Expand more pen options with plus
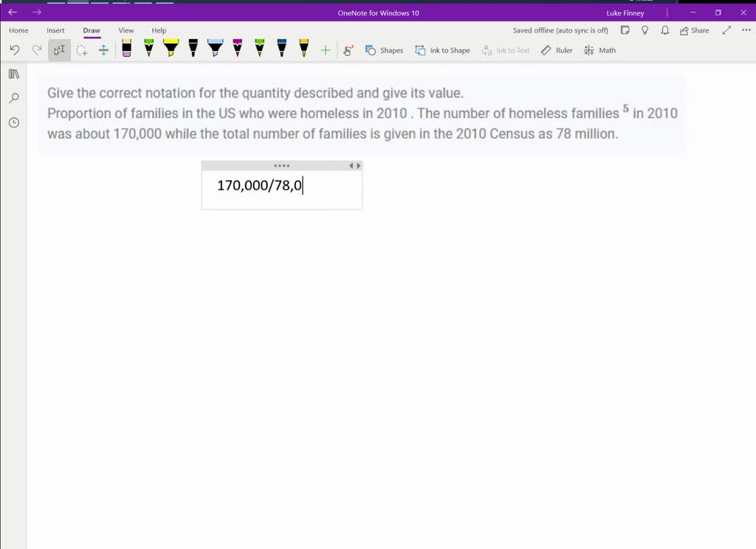Image resolution: width=756 pixels, height=549 pixels. (325, 49)
